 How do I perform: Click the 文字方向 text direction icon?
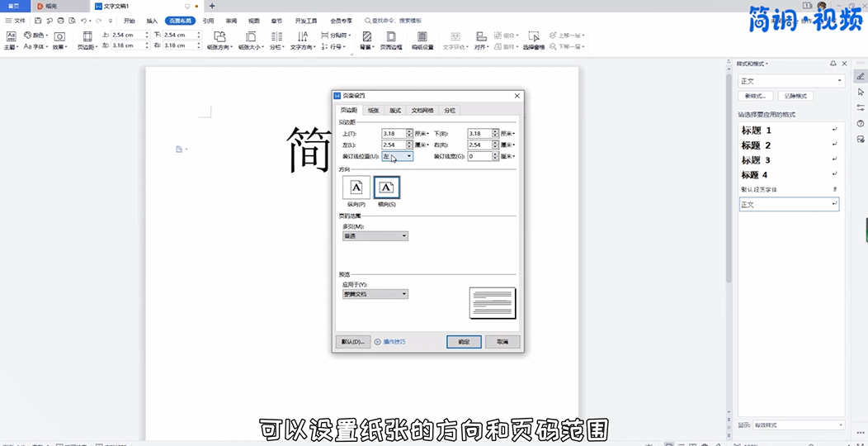click(303, 37)
